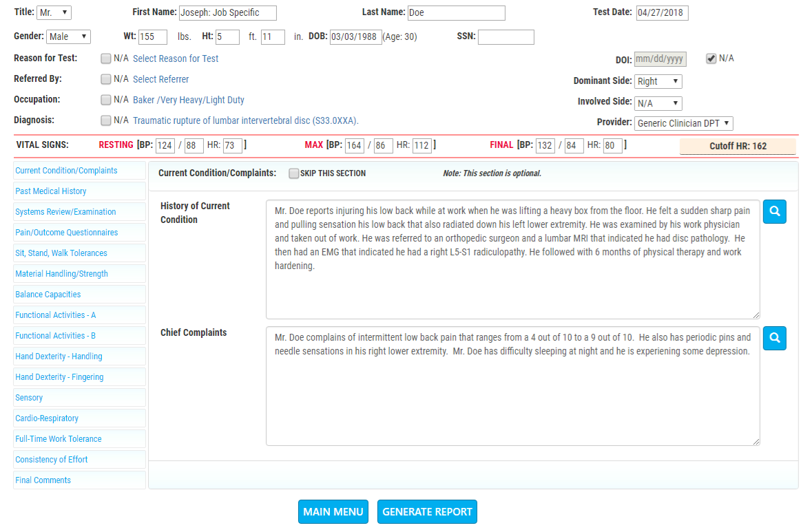Click the Resting HR field
The image size is (810, 532).
[233, 145]
